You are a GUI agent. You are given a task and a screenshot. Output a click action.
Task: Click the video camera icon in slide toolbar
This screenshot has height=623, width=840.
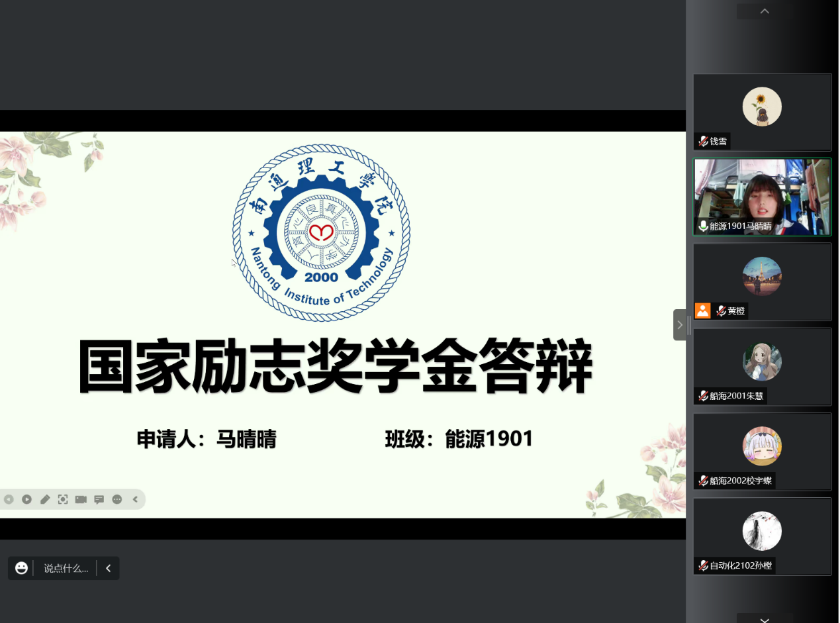(81, 499)
